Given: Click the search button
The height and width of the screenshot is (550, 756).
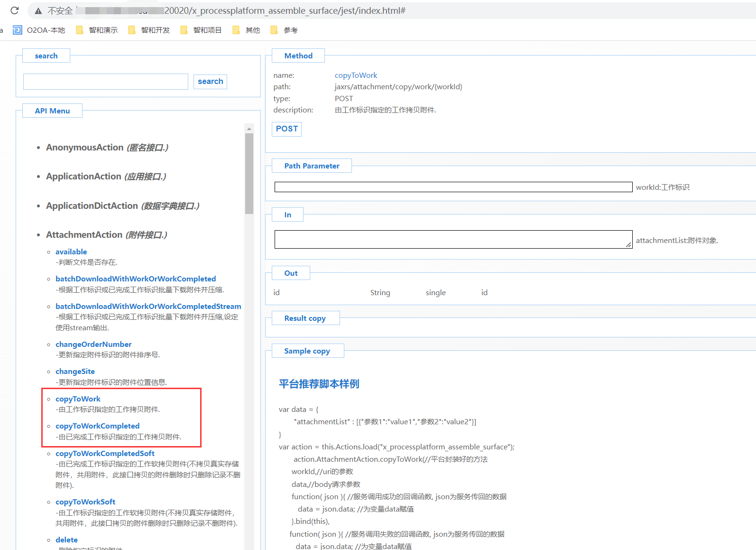Looking at the screenshot, I should pos(210,82).
